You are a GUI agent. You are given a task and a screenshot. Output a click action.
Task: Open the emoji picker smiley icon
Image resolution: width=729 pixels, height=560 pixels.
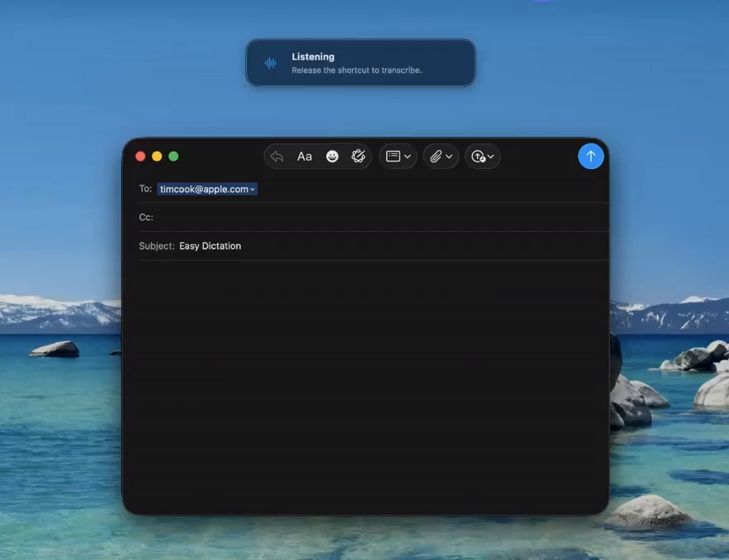click(x=332, y=156)
